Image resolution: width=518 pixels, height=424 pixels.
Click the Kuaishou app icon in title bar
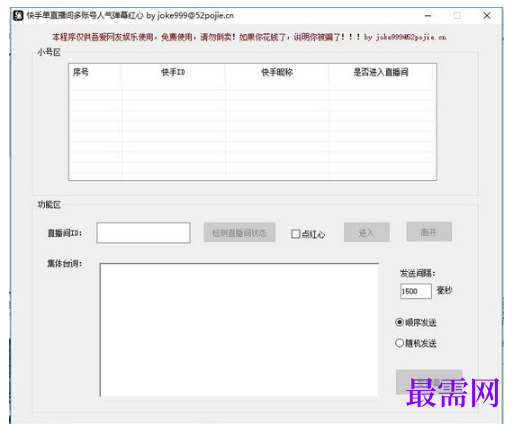pos(18,16)
